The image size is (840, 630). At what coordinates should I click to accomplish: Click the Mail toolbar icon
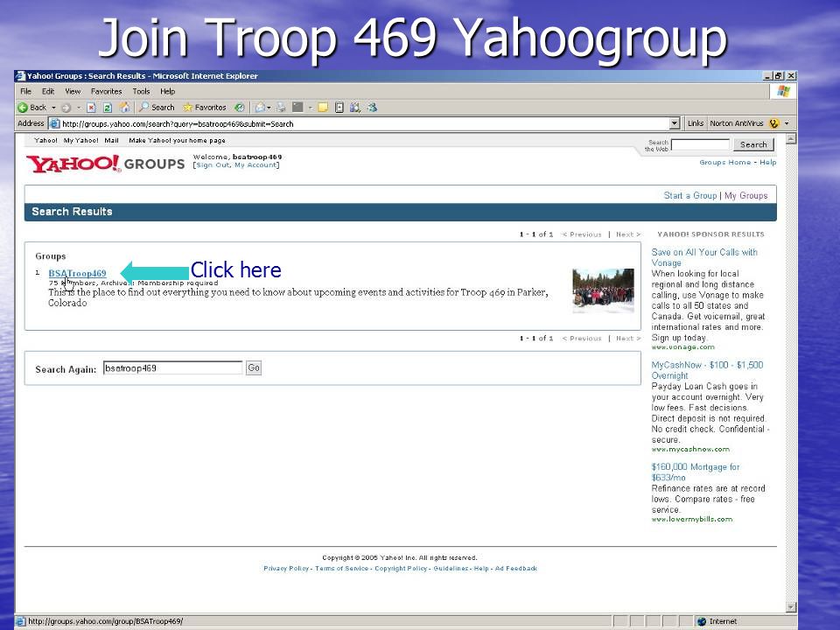coord(260,108)
